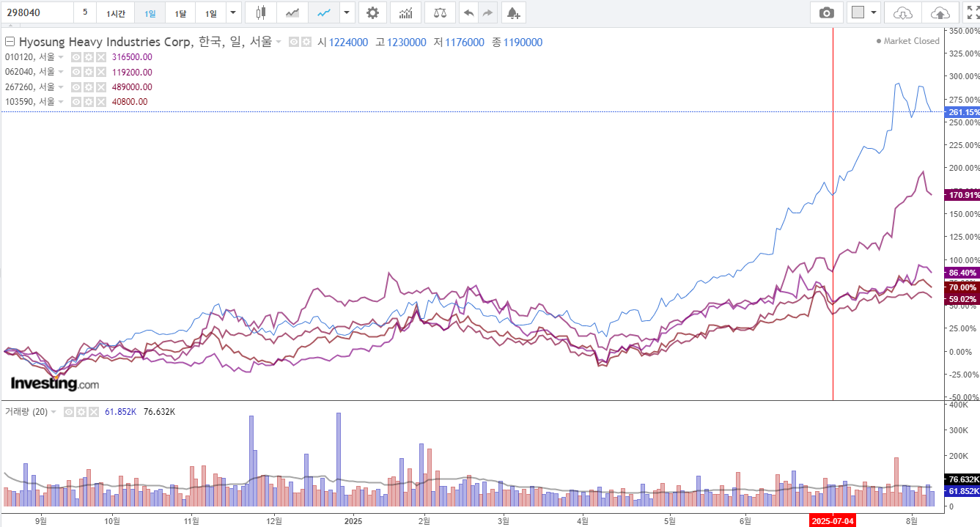The image size is (980, 527).
Task: Click the 170.91% axis label
Action: click(963, 195)
